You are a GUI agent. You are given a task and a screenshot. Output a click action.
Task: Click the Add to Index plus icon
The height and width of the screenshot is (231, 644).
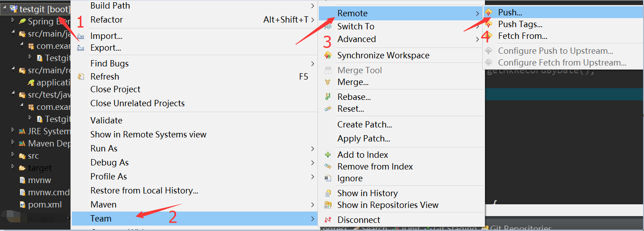(328, 155)
